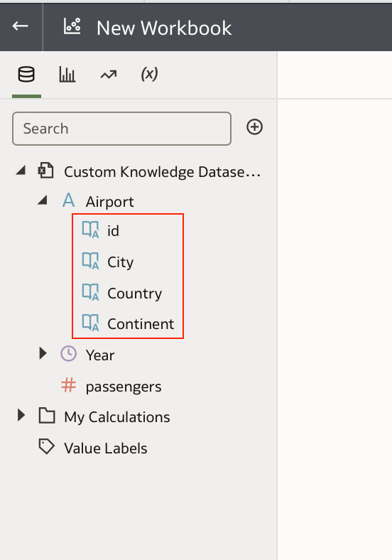The image size is (392, 560).
Task: Click the Add plus icon beside the search field
Action: 254,127
